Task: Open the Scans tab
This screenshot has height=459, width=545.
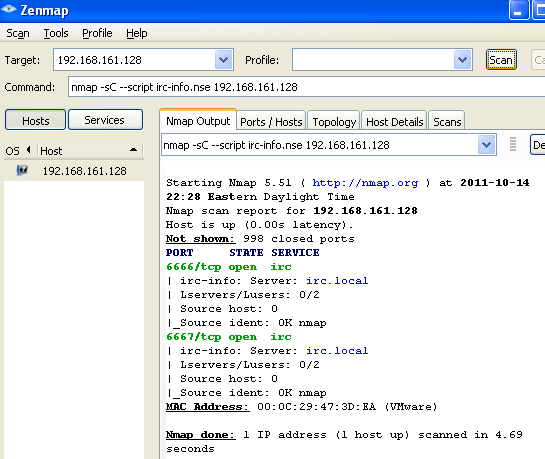Action: (447, 122)
